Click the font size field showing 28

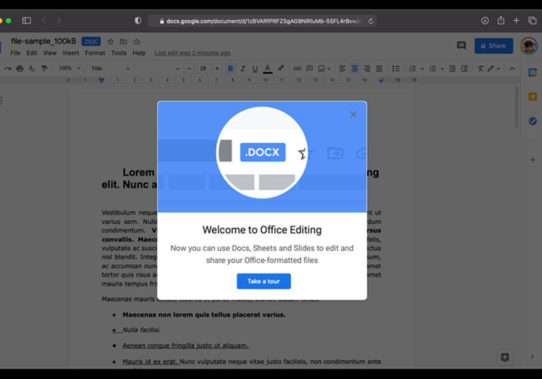(203, 68)
